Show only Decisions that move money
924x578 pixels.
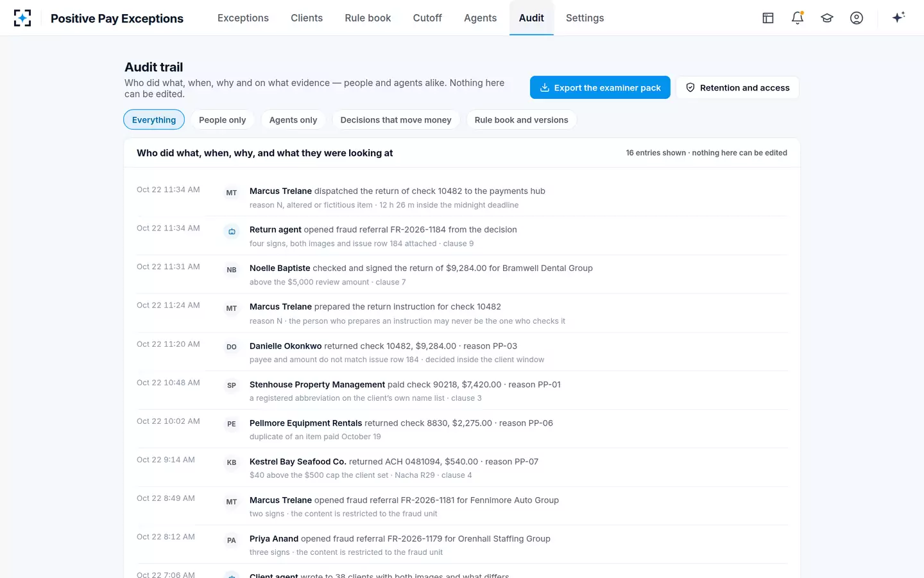(396, 120)
